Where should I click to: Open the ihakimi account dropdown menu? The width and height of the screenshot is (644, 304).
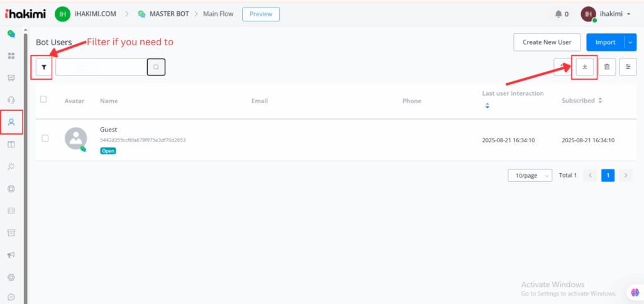pyautogui.click(x=607, y=14)
